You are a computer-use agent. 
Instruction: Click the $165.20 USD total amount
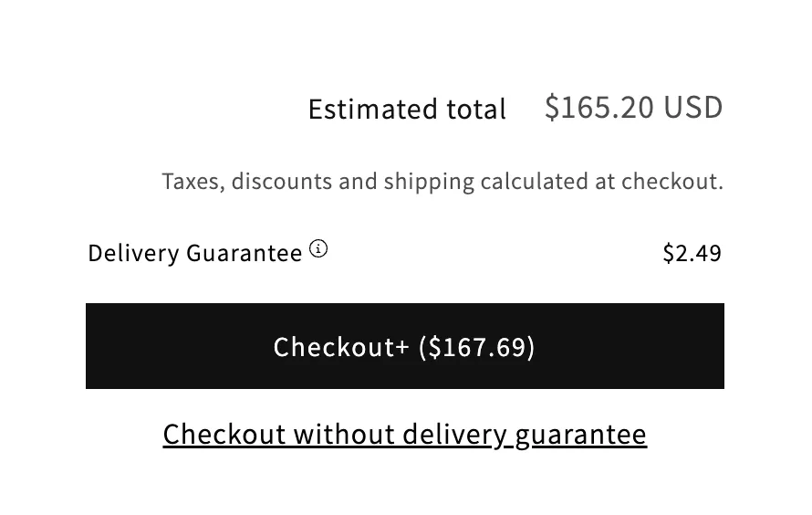pos(633,107)
